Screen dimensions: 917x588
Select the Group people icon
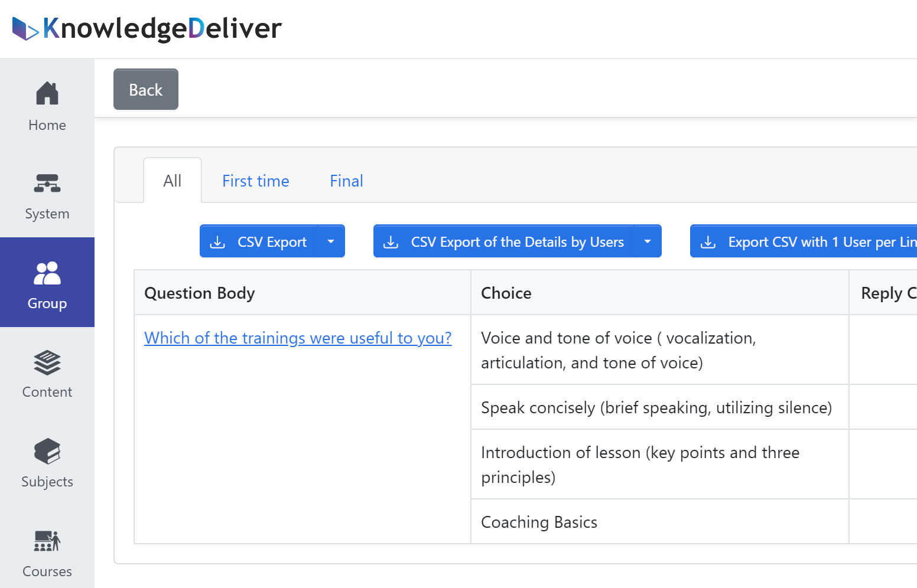pos(47,273)
